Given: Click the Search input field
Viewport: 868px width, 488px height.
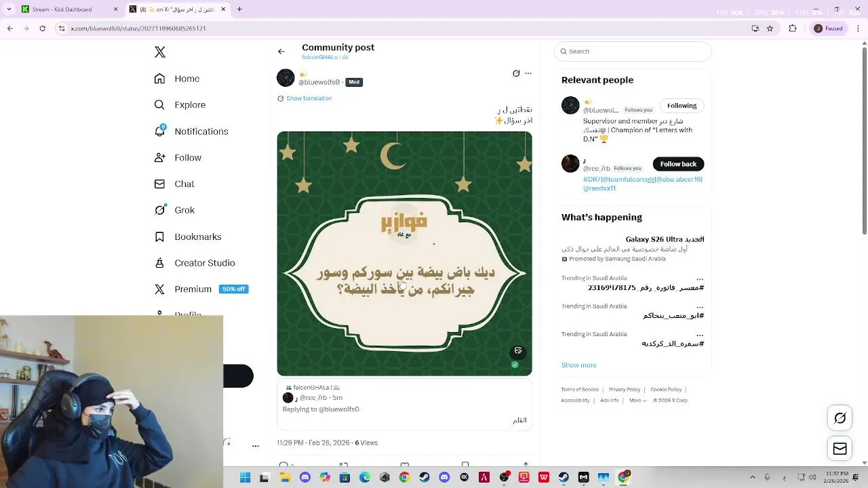Looking at the screenshot, I should (x=633, y=52).
